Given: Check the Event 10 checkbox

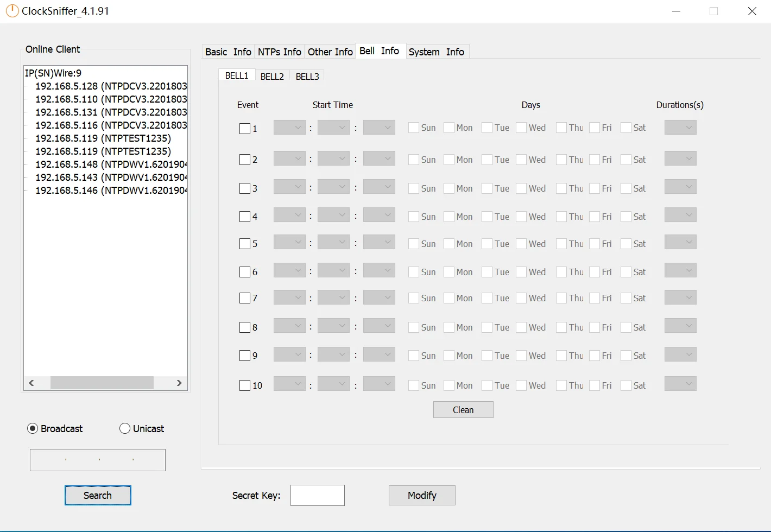Looking at the screenshot, I should point(245,385).
